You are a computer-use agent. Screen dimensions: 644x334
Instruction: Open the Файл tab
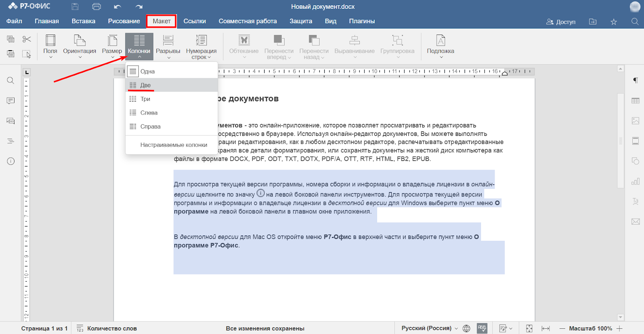click(x=14, y=21)
